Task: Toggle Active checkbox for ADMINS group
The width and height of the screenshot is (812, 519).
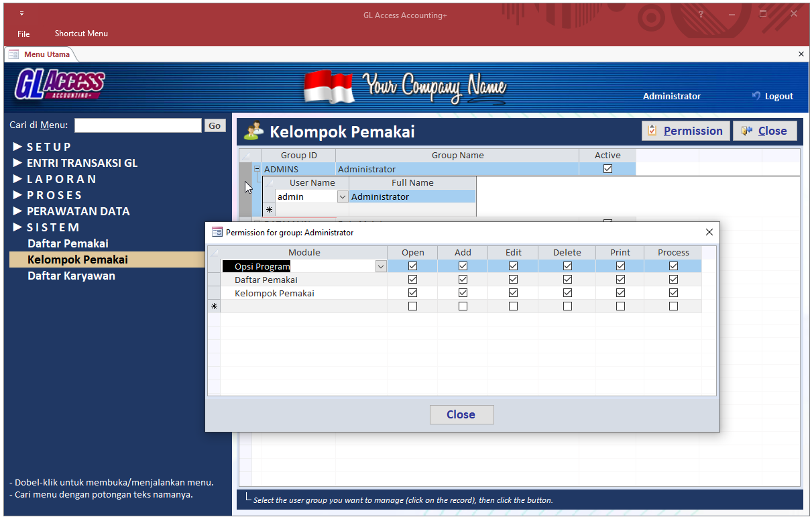Action: (607, 169)
